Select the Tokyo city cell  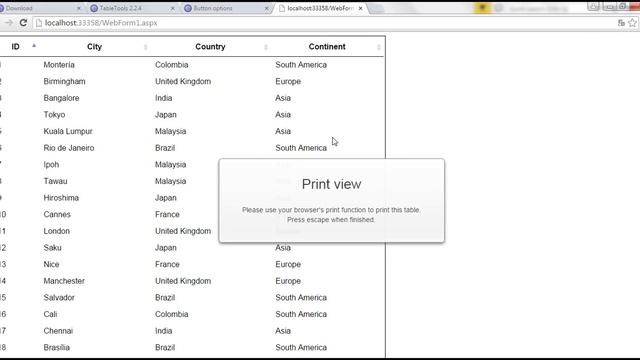[54, 115]
